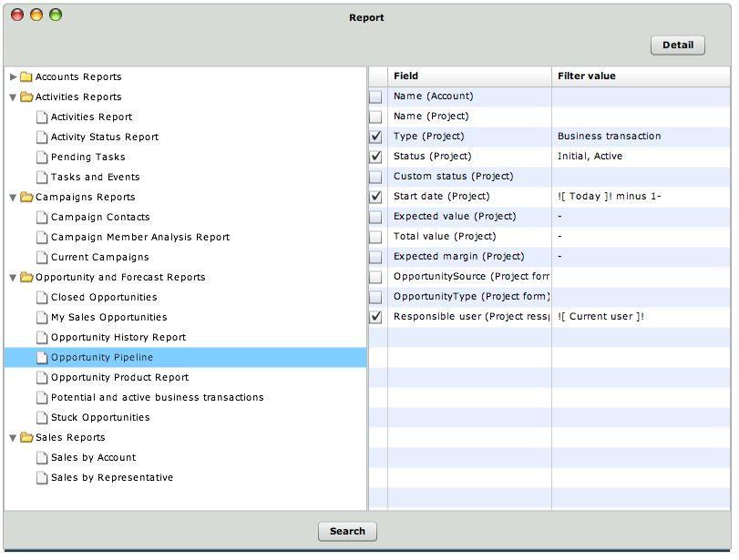Click the Sales Reports folder icon

click(x=26, y=438)
